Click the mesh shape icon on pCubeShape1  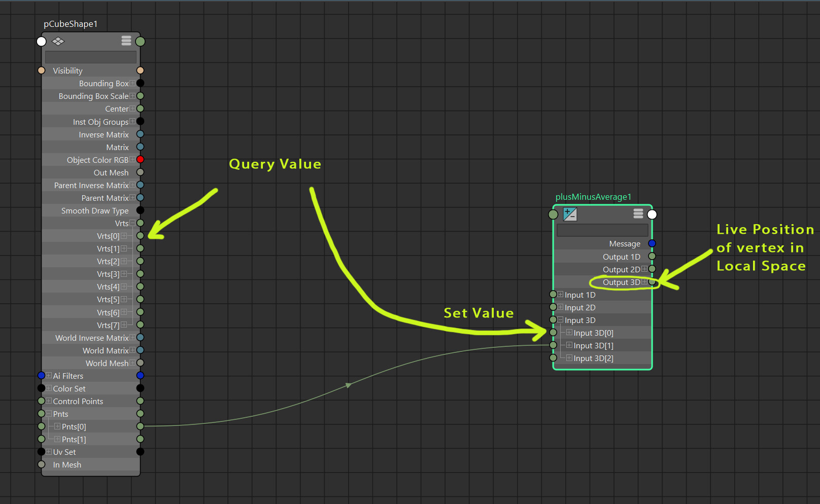point(58,42)
